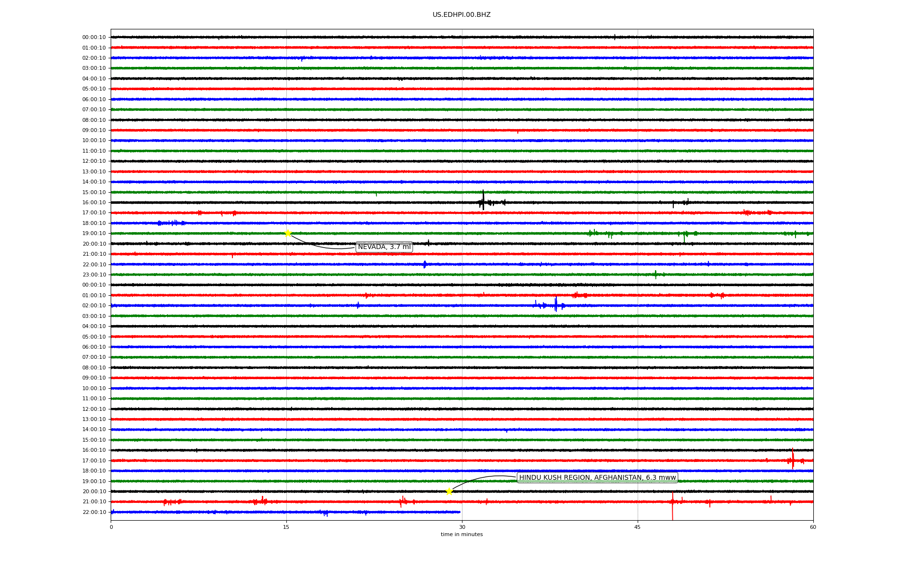
Task: Click the blue burst on the upper 18:00:10 trace
Action: point(171,223)
